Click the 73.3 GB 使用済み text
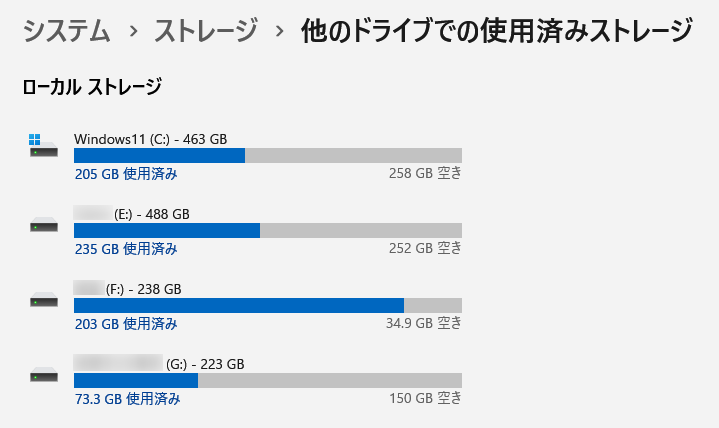The height and width of the screenshot is (428, 719). point(127,399)
